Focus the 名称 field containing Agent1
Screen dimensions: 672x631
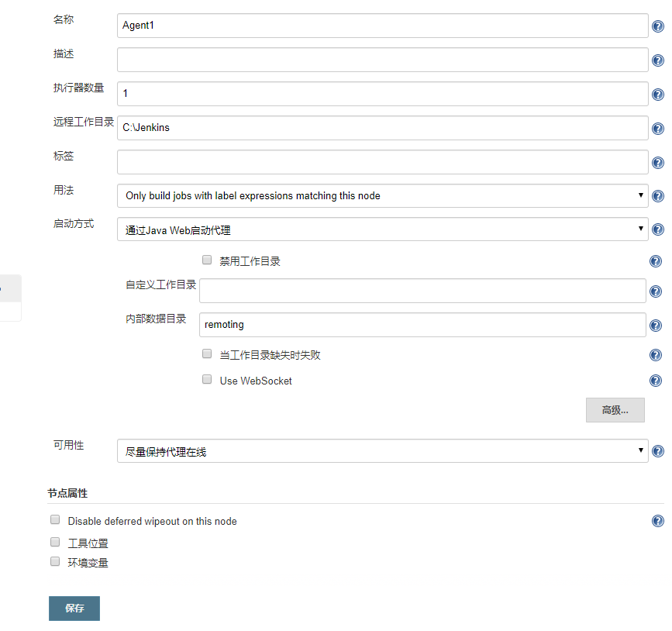pyautogui.click(x=382, y=26)
